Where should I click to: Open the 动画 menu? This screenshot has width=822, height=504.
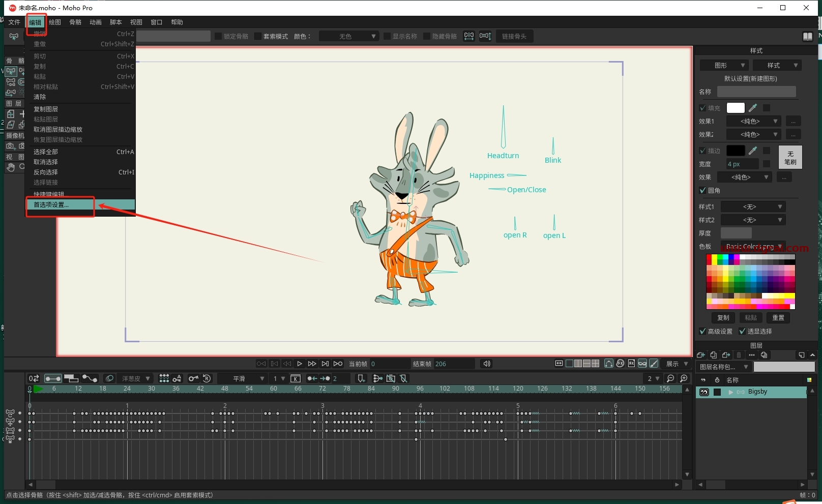[96, 22]
